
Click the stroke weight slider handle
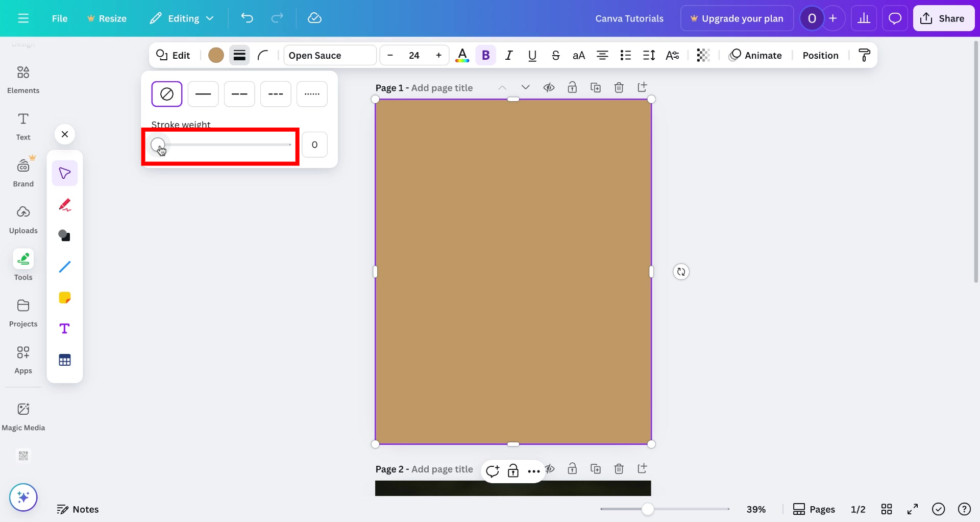[x=158, y=145]
